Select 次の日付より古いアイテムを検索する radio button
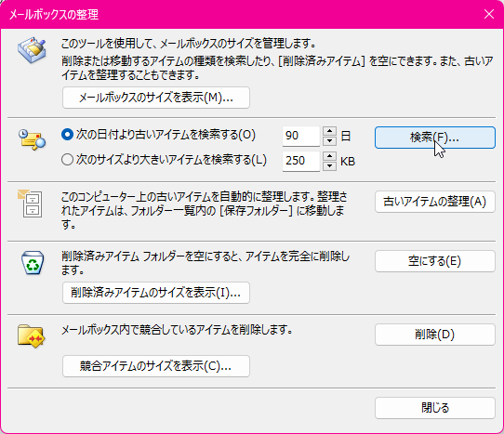This screenshot has width=504, height=434. pos(67,135)
